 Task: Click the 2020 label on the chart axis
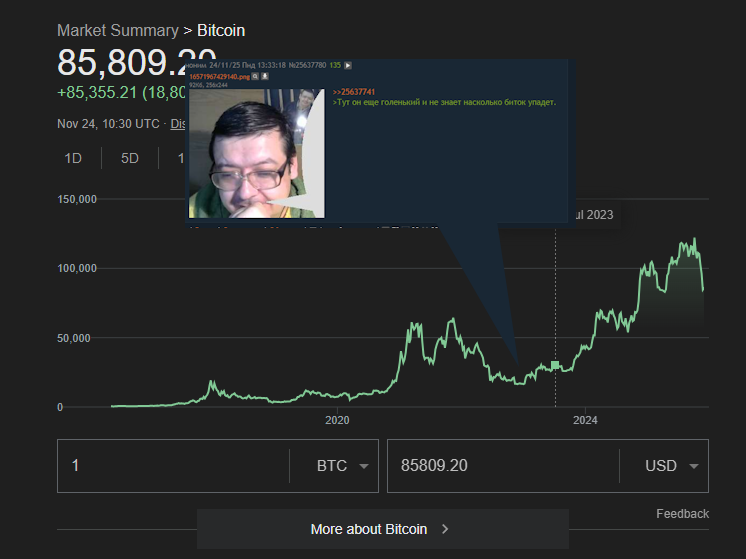337,420
